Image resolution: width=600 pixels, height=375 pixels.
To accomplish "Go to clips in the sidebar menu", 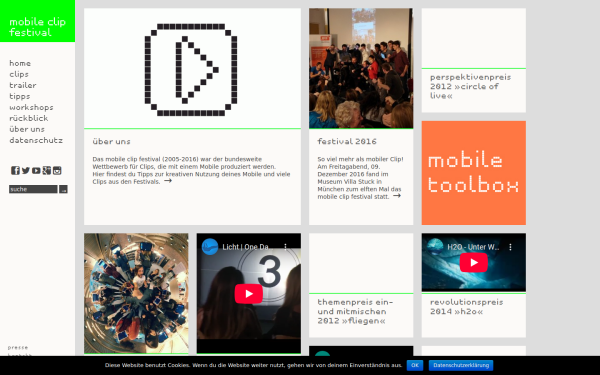I will [19, 74].
